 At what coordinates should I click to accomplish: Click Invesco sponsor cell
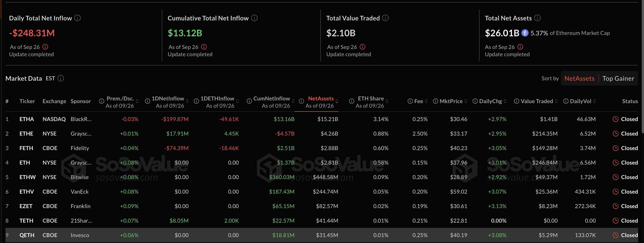coord(80,235)
